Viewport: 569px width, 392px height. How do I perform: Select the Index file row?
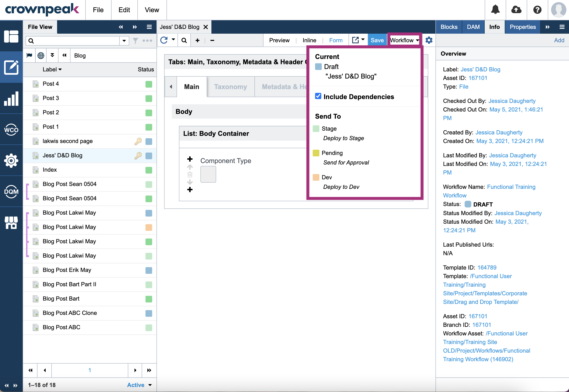click(x=90, y=170)
